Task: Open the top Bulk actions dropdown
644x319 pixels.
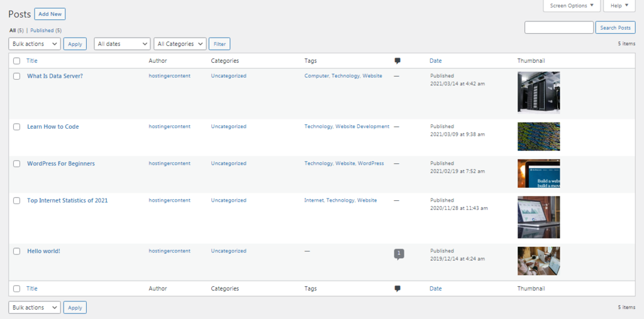Action: pyautogui.click(x=35, y=44)
